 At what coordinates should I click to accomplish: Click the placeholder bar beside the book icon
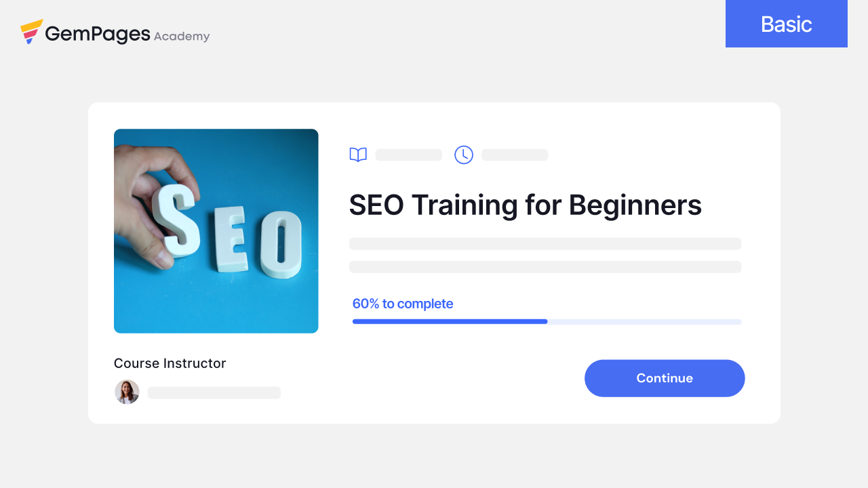click(408, 155)
